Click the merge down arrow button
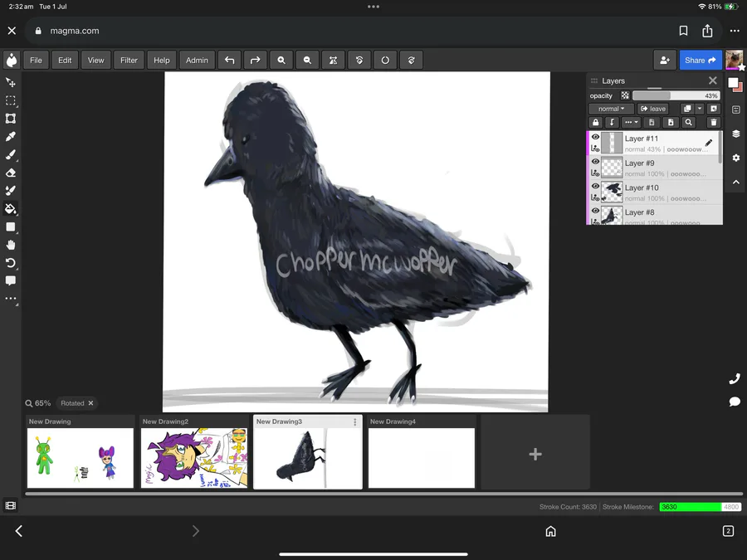 [612, 123]
